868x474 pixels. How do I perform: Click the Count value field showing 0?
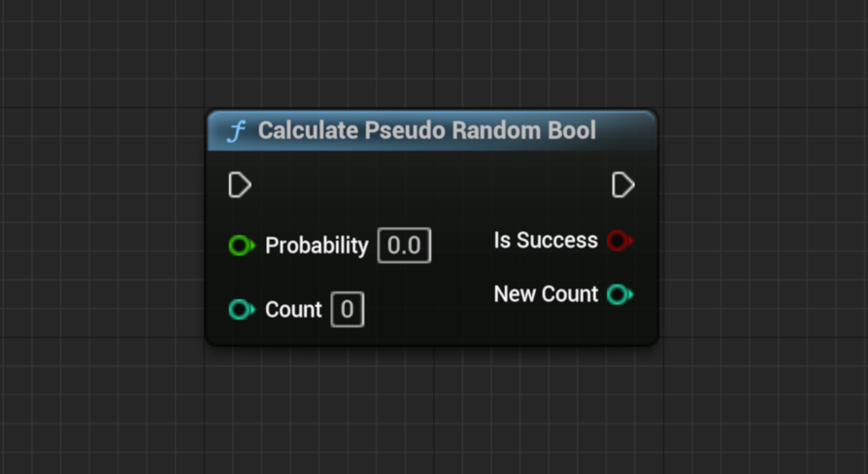[348, 310]
